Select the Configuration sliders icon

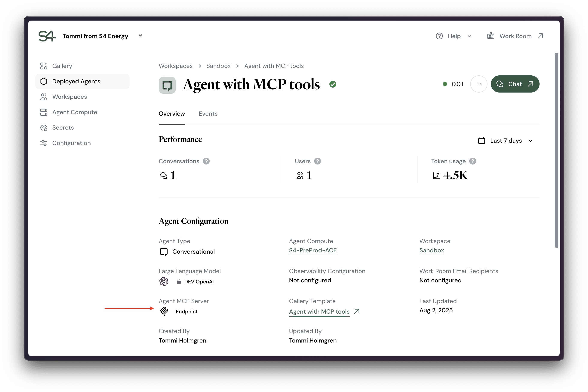point(44,143)
